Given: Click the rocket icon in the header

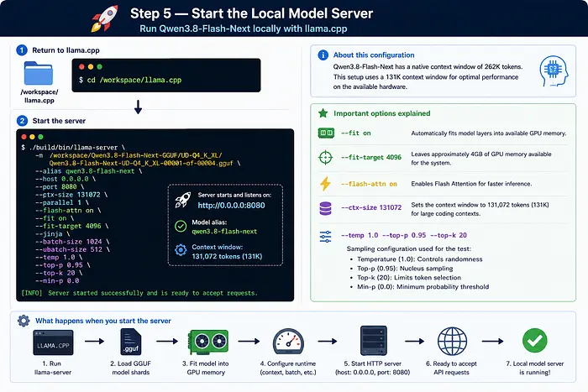Looking at the screenshot, I should (104, 18).
